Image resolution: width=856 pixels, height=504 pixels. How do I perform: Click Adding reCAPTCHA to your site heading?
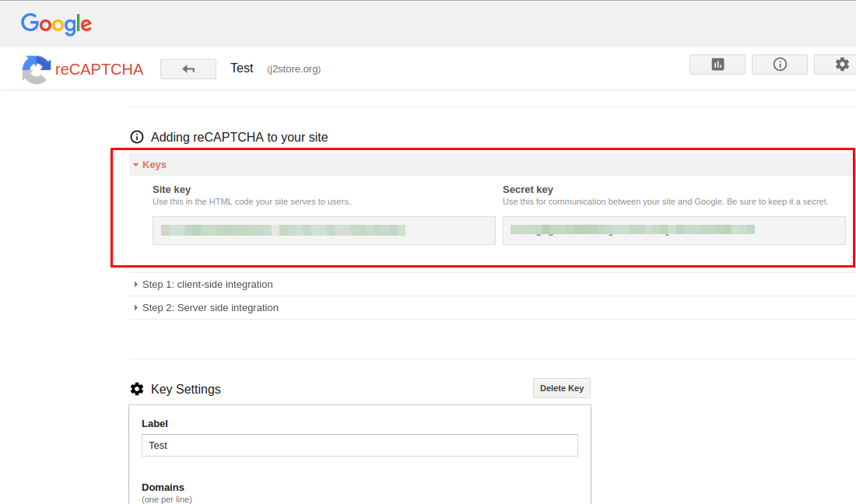click(x=239, y=138)
